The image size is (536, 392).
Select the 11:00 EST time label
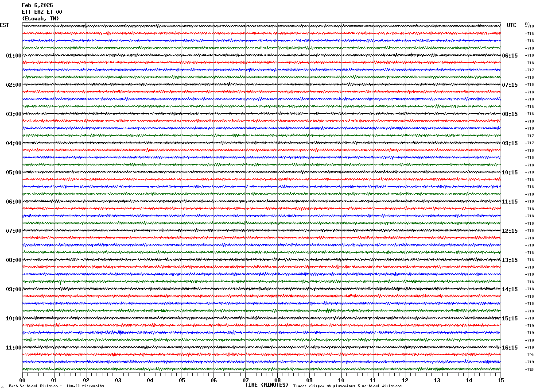[x=14, y=348]
